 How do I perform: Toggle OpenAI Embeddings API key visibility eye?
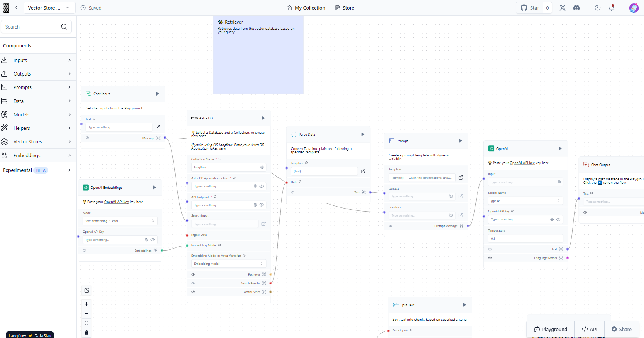[153, 240]
